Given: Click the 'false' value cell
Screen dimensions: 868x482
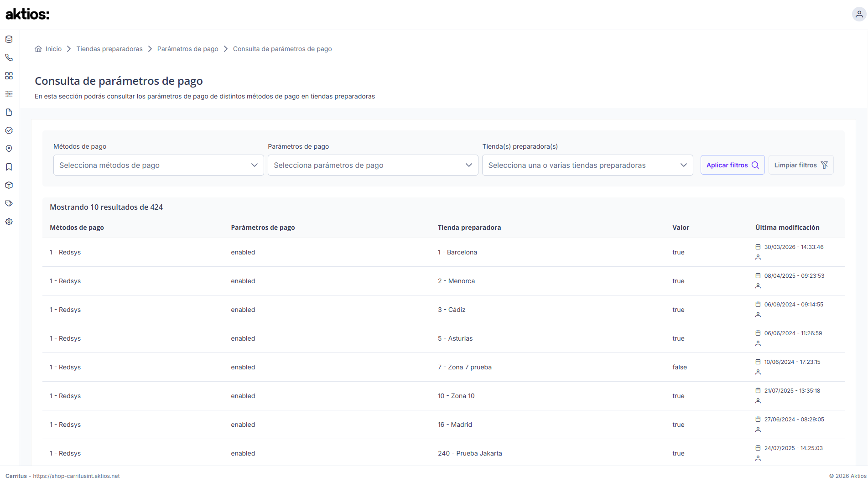Looking at the screenshot, I should [680, 367].
